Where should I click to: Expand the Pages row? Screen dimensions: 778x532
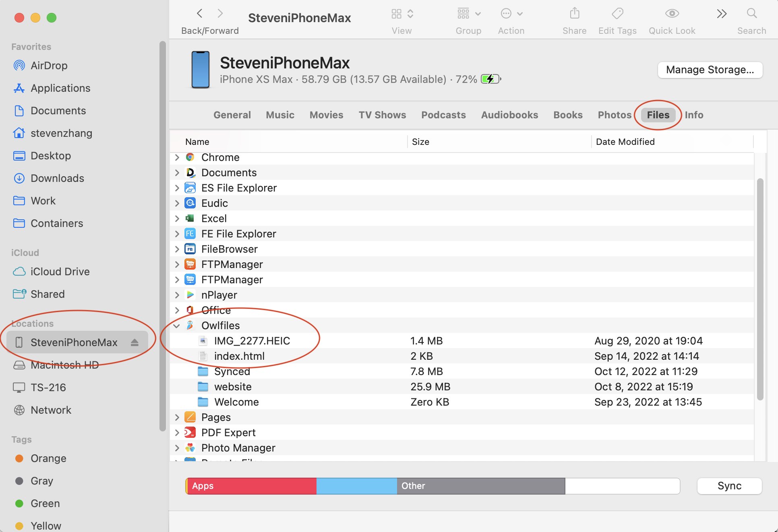[177, 417]
